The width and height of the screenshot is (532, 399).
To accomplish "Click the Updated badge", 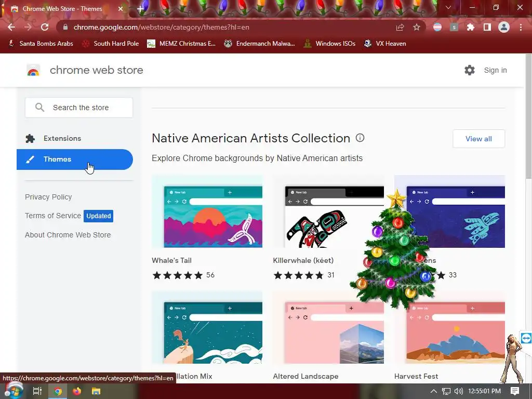I will [x=98, y=216].
